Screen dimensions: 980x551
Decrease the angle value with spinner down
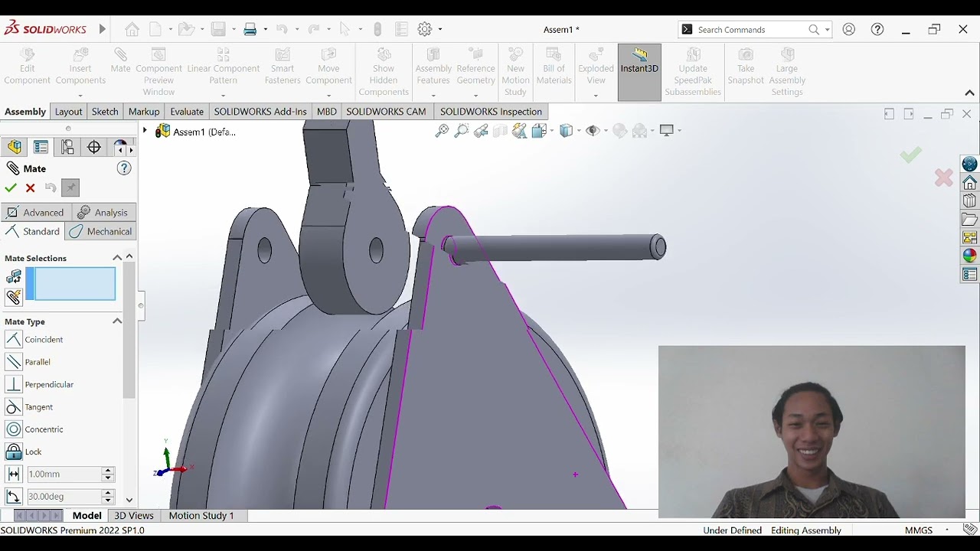tap(108, 500)
